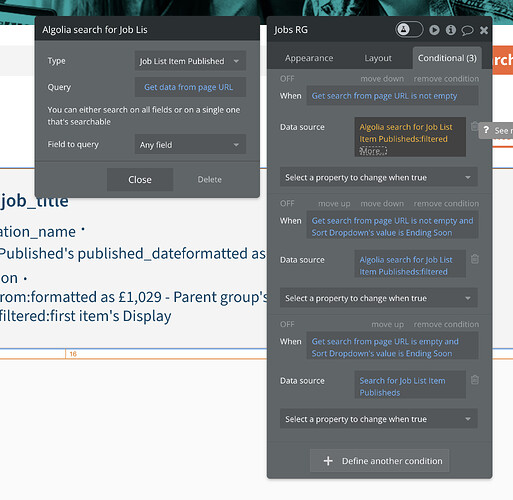The image size is (513, 500).
Task: Select the Conditional (3) tab
Action: coord(447,58)
